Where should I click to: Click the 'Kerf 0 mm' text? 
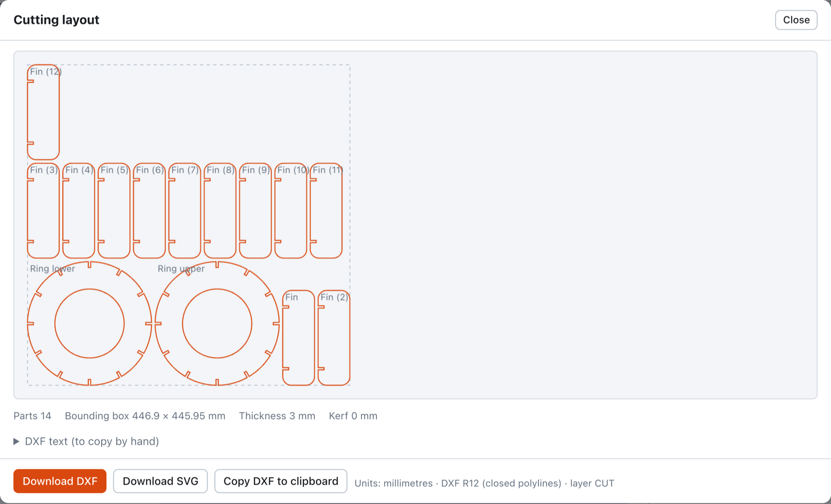(353, 416)
